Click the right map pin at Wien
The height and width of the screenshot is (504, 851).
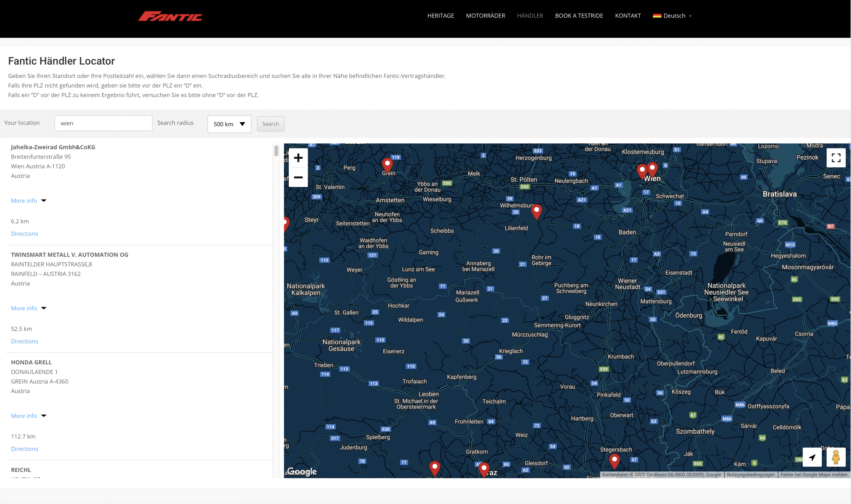pyautogui.click(x=652, y=169)
